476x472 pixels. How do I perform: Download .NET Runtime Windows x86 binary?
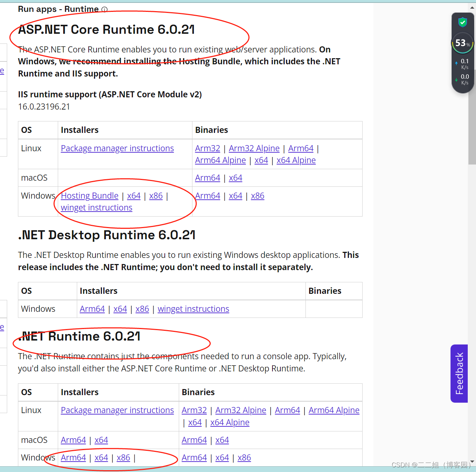(x=244, y=458)
